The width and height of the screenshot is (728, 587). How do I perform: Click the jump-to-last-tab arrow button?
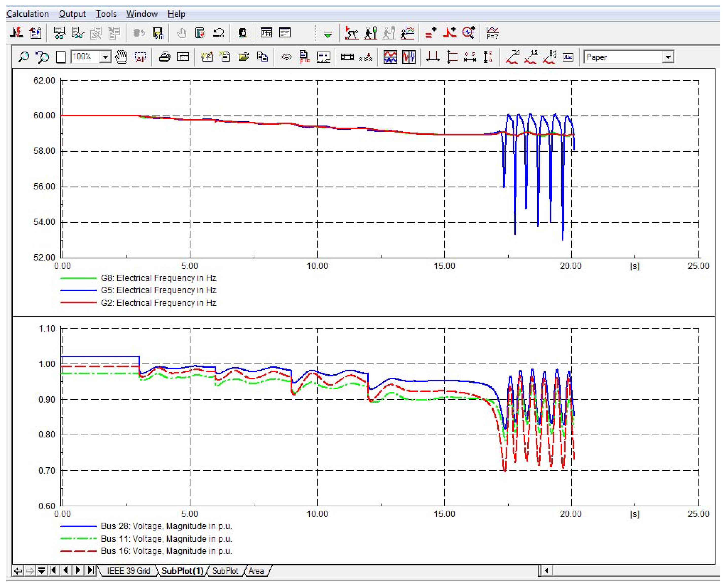click(90, 571)
